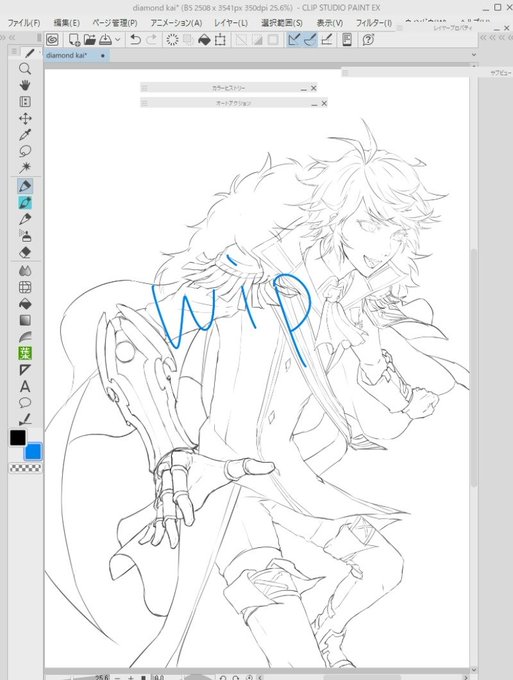Image resolution: width=513 pixels, height=680 pixels.
Task: Click the smartphone connect icon
Action: pos(347,40)
